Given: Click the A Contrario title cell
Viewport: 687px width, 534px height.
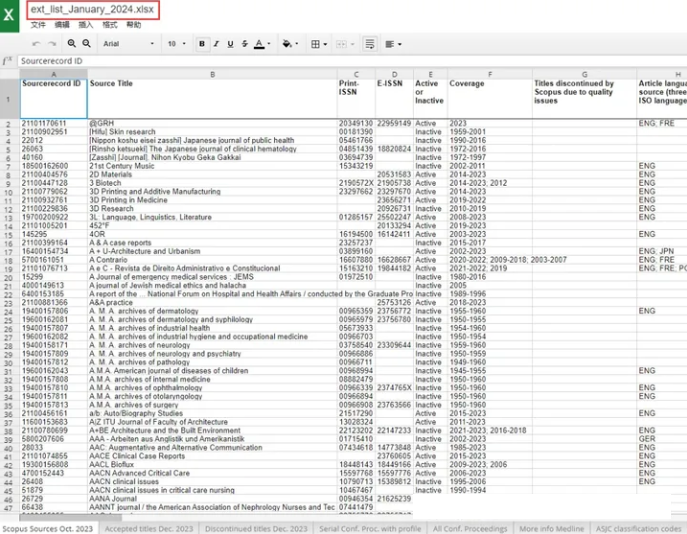Looking at the screenshot, I should (212, 260).
